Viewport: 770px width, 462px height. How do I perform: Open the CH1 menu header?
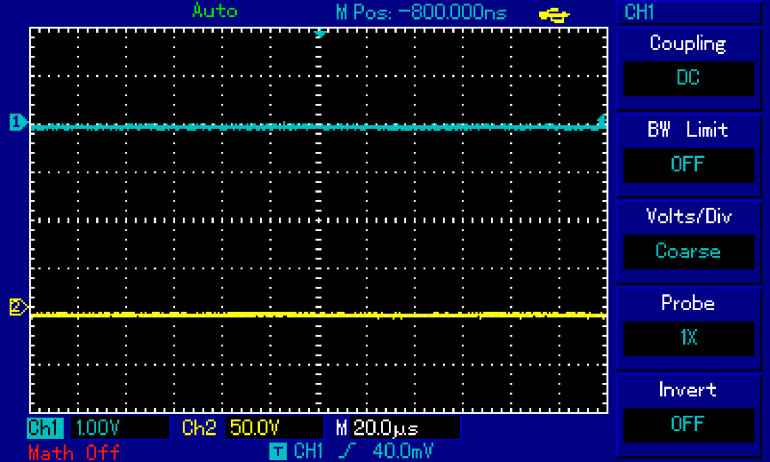(640, 13)
